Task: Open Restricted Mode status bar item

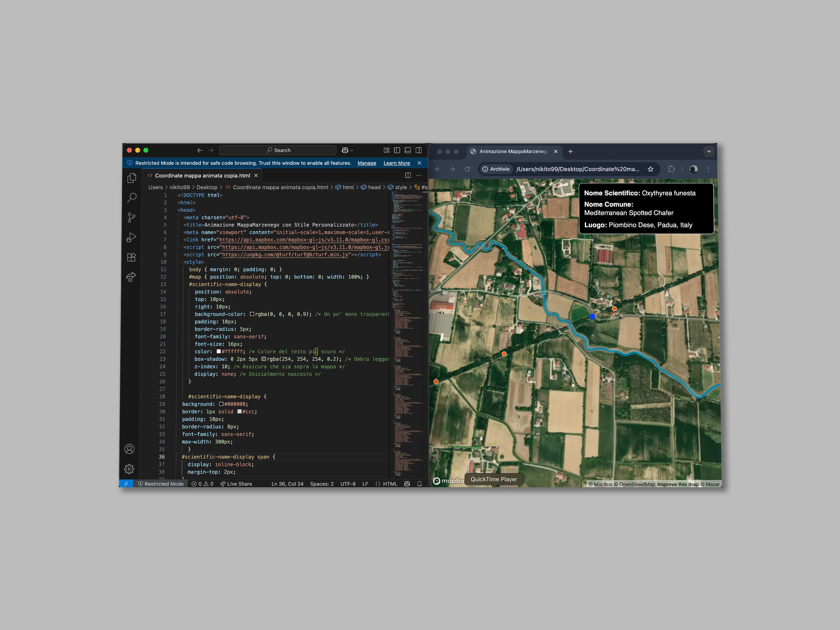Action: point(161,484)
